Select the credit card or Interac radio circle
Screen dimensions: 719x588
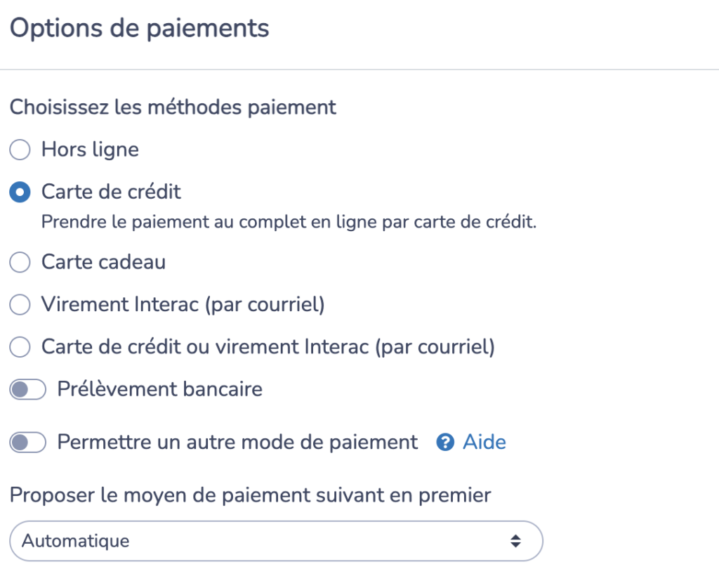[x=20, y=347]
